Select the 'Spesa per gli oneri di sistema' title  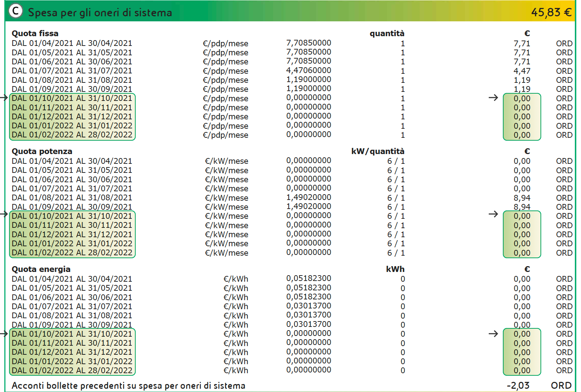pyautogui.click(x=100, y=13)
